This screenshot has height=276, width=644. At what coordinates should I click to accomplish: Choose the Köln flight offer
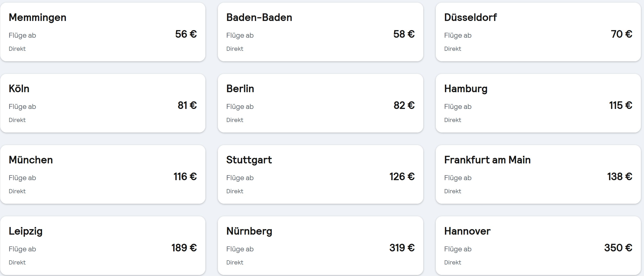click(103, 103)
